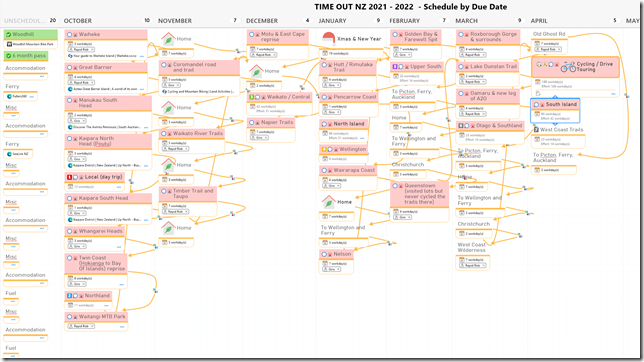The height and width of the screenshot is (362, 644).
Task: Toggle the progress circle on Motu & East Cape reprise
Action: pyautogui.click(x=252, y=35)
